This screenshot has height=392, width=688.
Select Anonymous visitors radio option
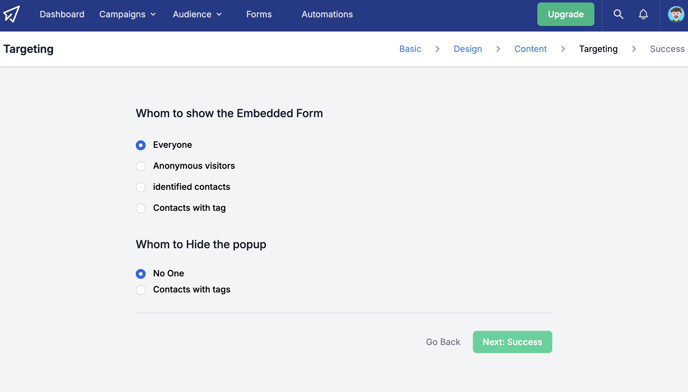click(x=140, y=166)
